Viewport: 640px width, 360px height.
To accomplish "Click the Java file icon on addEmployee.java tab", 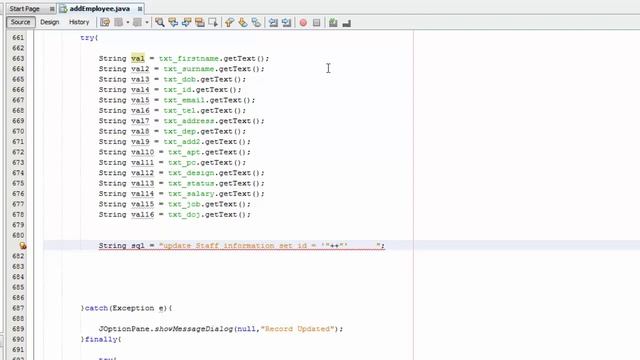I will coord(64,9).
